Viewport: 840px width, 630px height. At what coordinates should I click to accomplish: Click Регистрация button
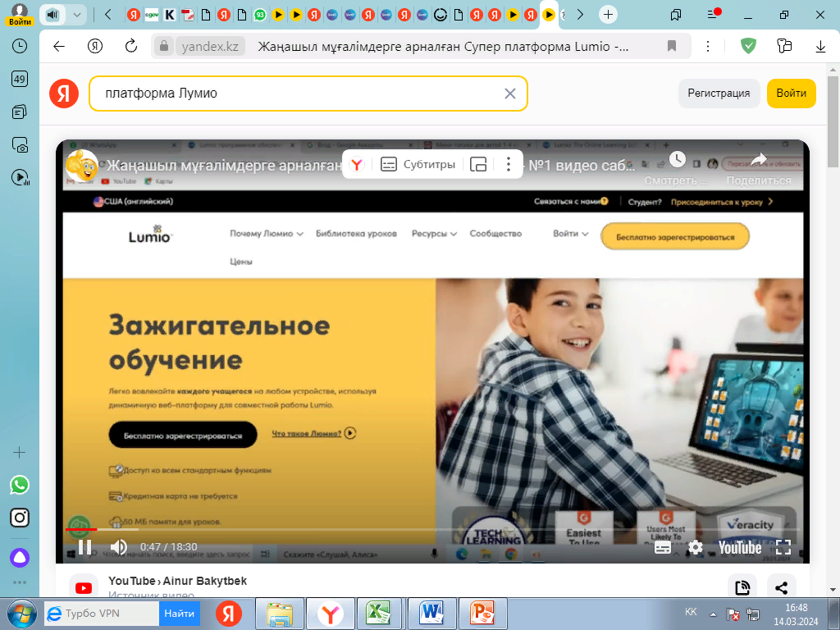(x=719, y=94)
